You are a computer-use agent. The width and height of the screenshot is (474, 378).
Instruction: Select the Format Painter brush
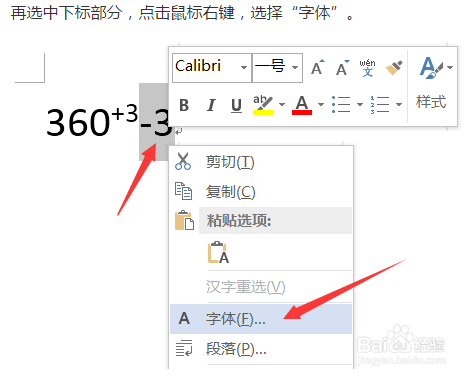394,68
